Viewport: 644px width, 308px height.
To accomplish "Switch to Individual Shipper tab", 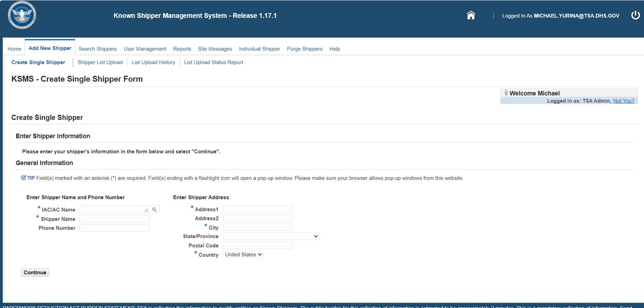I will [260, 49].
